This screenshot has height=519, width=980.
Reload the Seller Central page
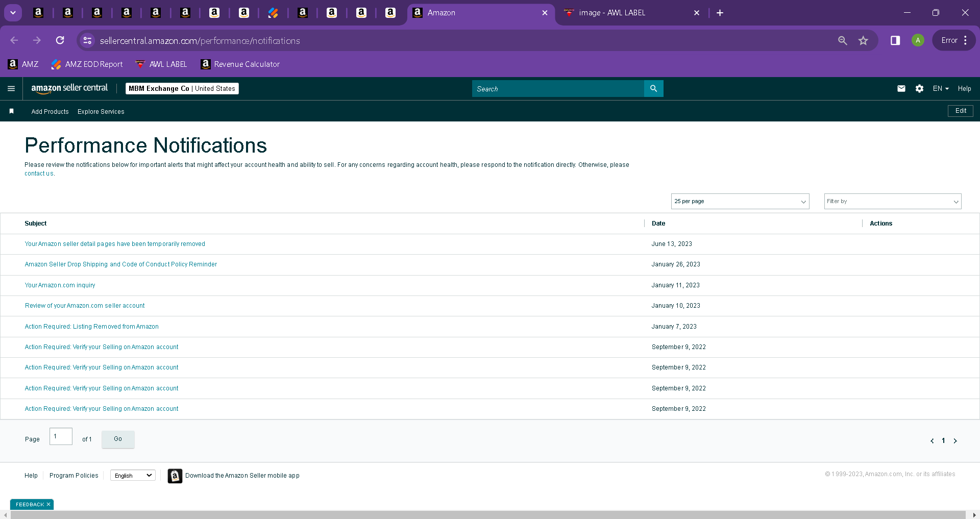(x=60, y=40)
